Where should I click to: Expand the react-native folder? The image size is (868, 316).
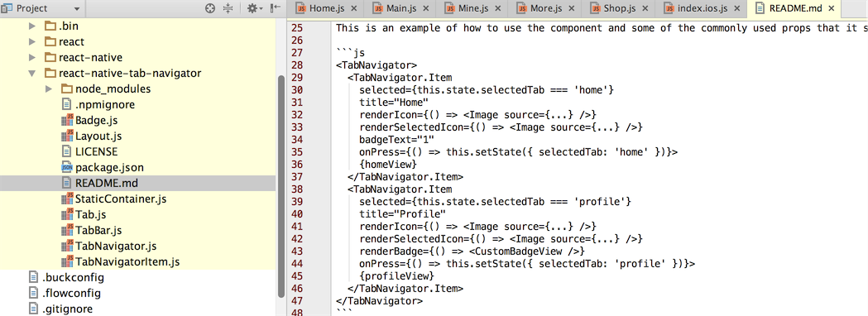pos(32,58)
